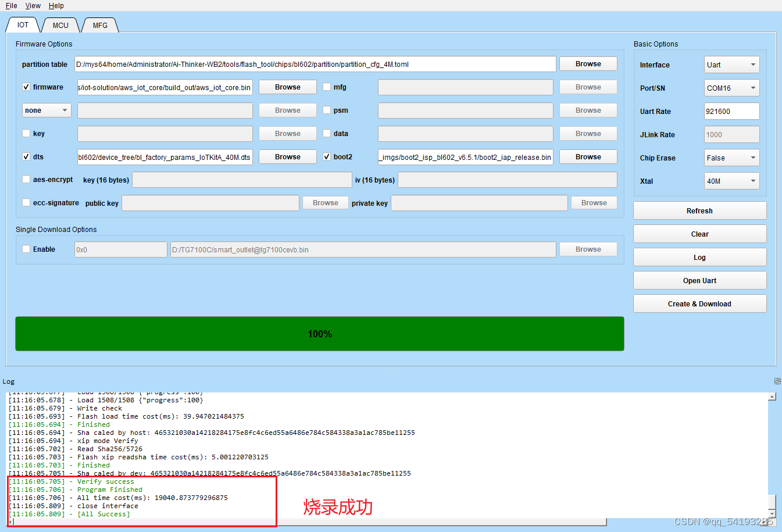The image size is (782, 532).
Task: Click Create & Download button
Action: (x=699, y=304)
